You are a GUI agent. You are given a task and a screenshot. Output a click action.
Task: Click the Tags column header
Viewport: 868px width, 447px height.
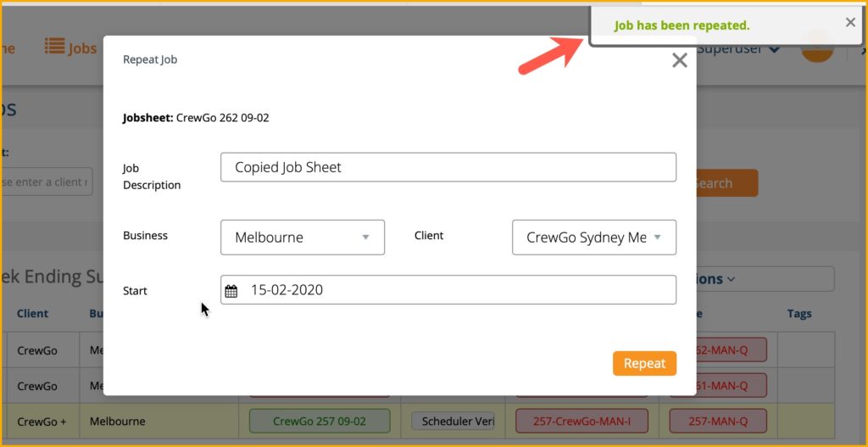(x=798, y=313)
